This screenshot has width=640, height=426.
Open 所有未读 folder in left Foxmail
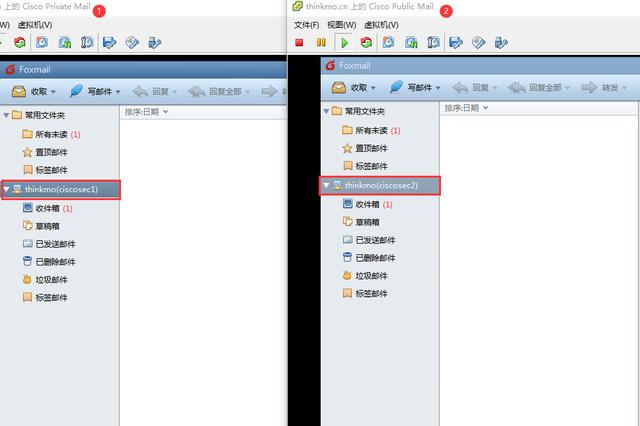51,134
